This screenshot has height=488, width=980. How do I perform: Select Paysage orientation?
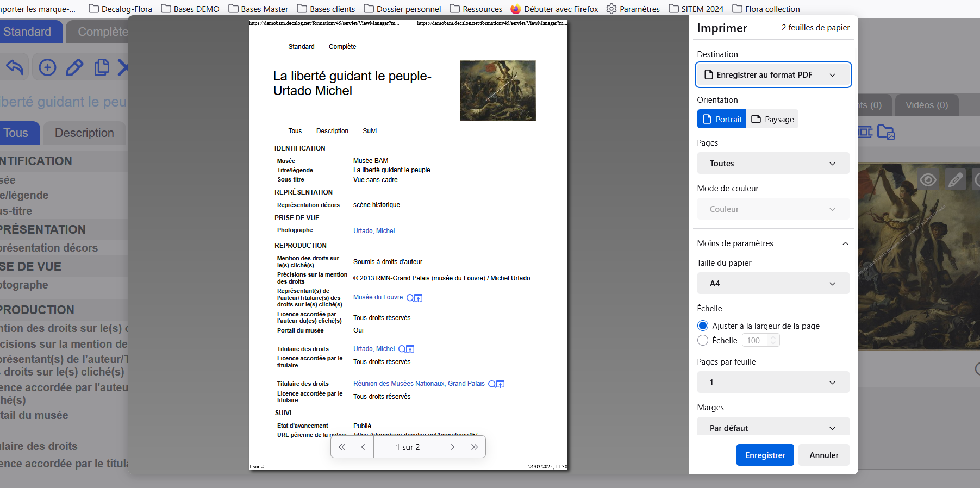(x=772, y=119)
